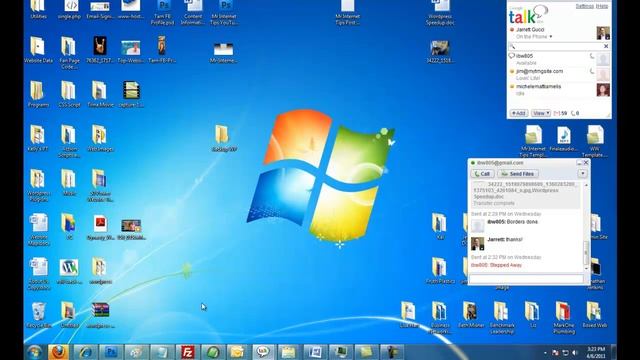
Task: Click the chat window vertical scrollbar
Action: (586, 227)
